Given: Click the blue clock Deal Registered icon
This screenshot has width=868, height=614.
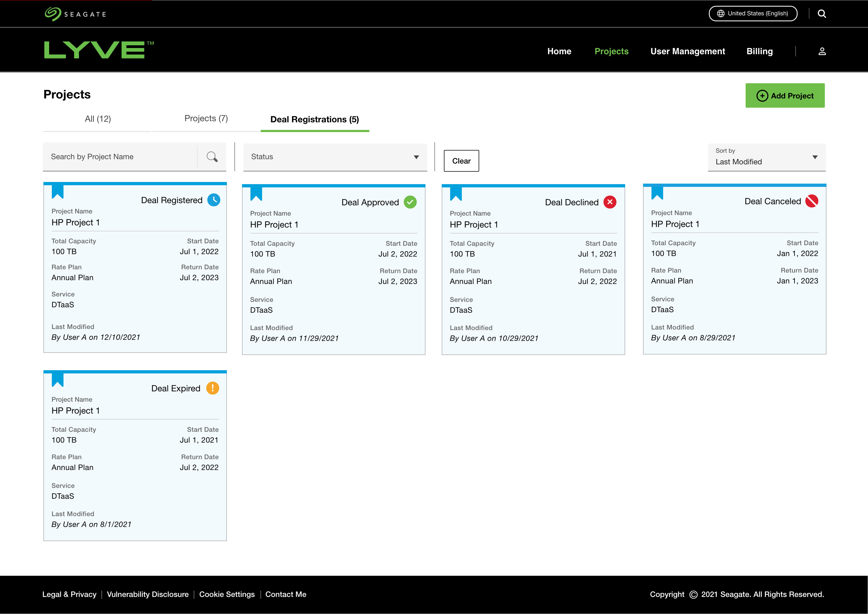Looking at the screenshot, I should (214, 200).
